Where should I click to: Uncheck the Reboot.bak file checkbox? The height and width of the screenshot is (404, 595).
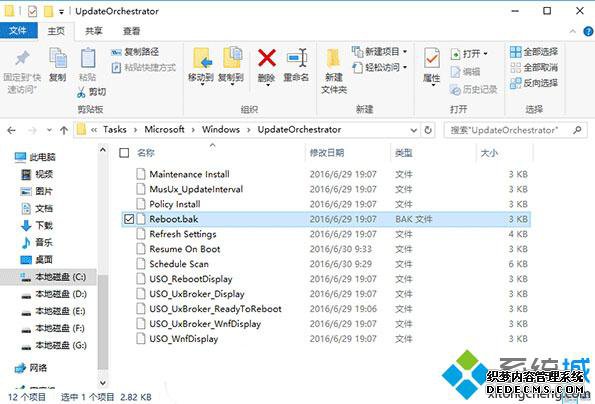[129, 219]
